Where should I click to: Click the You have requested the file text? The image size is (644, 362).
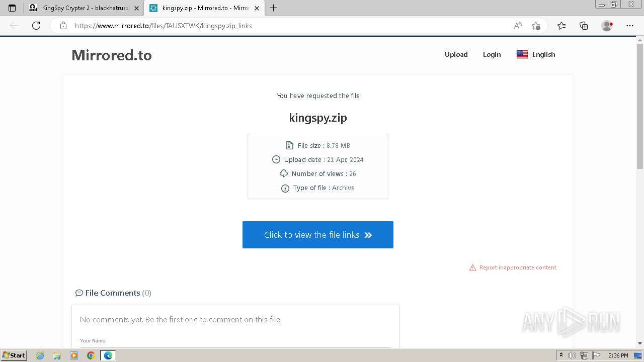point(318,96)
